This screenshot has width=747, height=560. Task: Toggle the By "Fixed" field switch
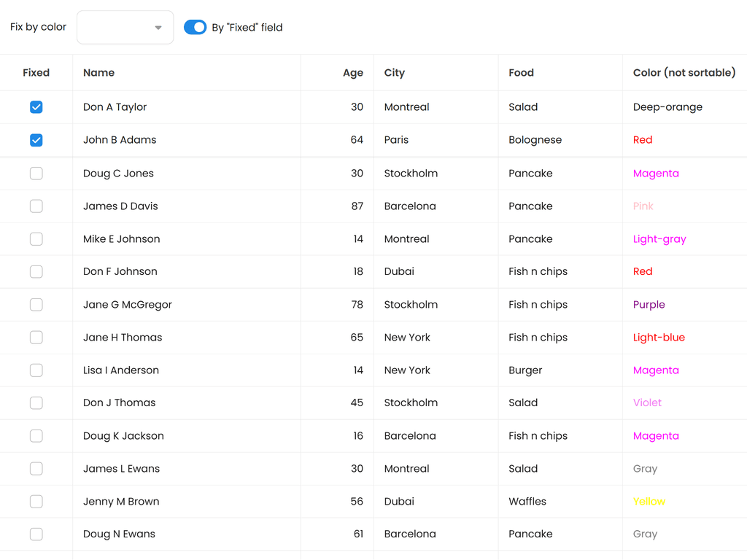coord(195,28)
